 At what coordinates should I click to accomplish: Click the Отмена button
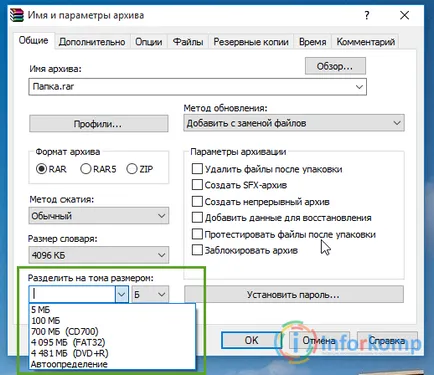[319, 340]
